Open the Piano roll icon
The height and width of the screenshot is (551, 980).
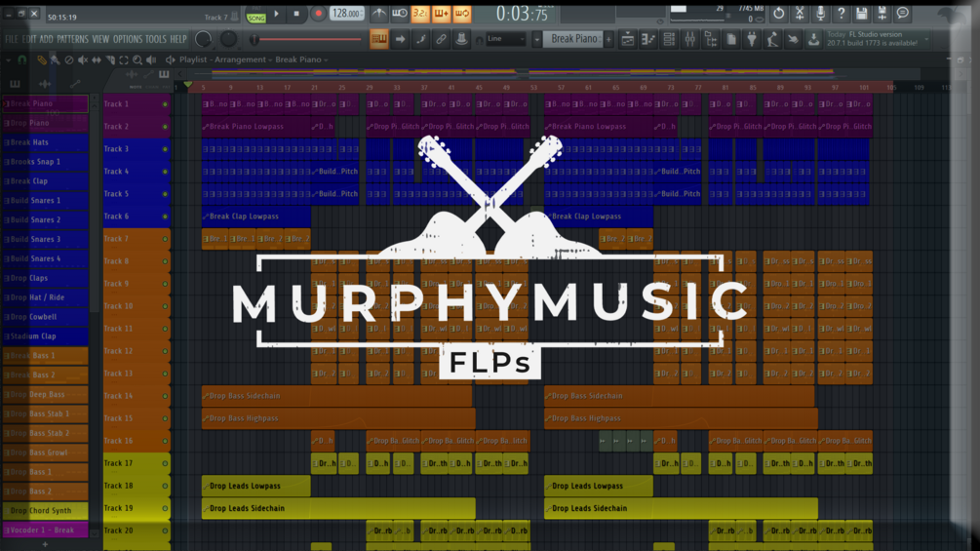(648, 39)
